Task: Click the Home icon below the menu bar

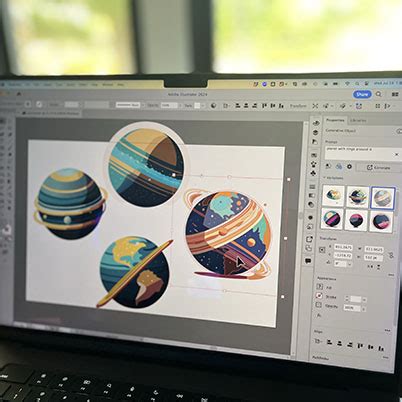Action: coord(19,94)
